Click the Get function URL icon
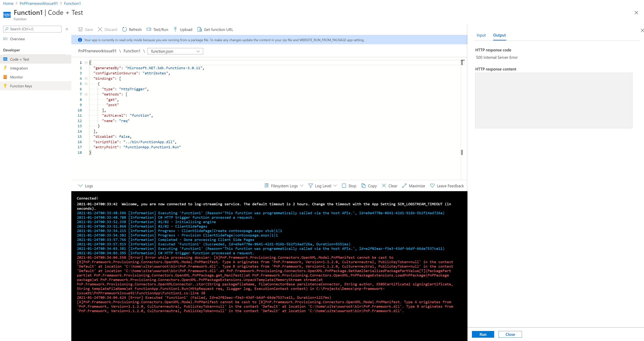The height and width of the screenshot is (341, 644). (x=199, y=29)
